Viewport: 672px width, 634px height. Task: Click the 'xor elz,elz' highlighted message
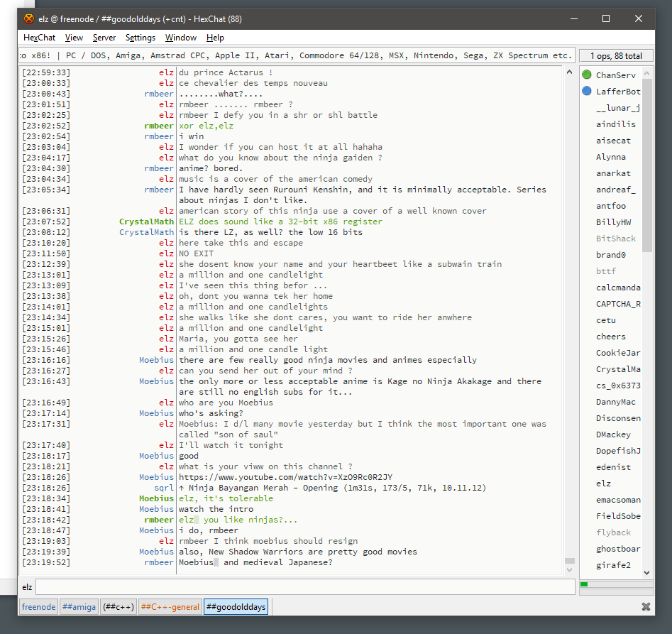pyautogui.click(x=206, y=126)
